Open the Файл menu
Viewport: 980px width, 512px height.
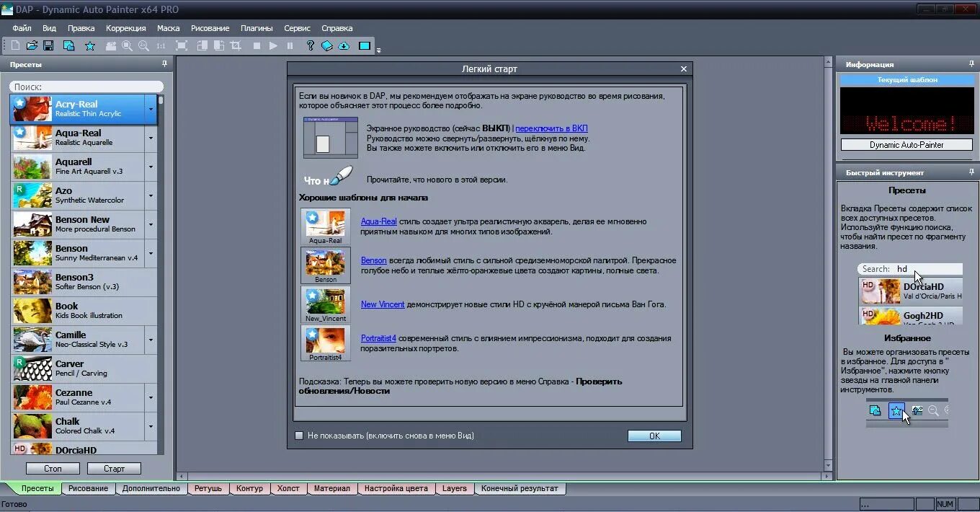pyautogui.click(x=22, y=28)
